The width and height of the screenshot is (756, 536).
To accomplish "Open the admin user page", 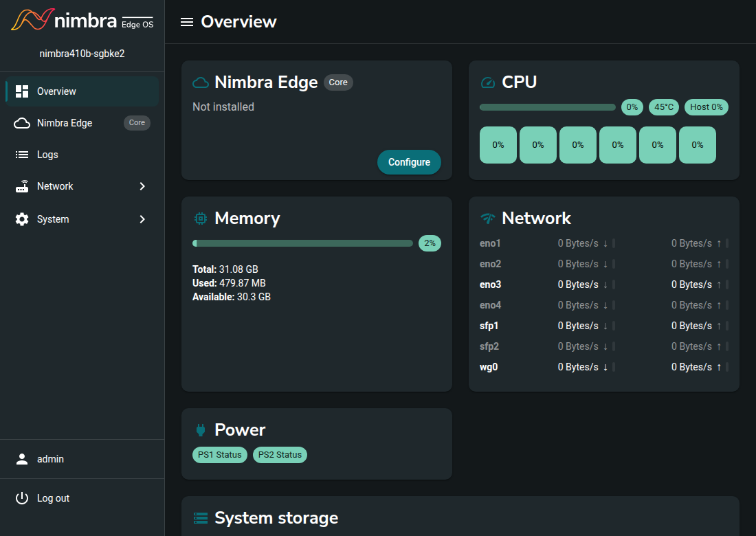I will tap(82, 459).
